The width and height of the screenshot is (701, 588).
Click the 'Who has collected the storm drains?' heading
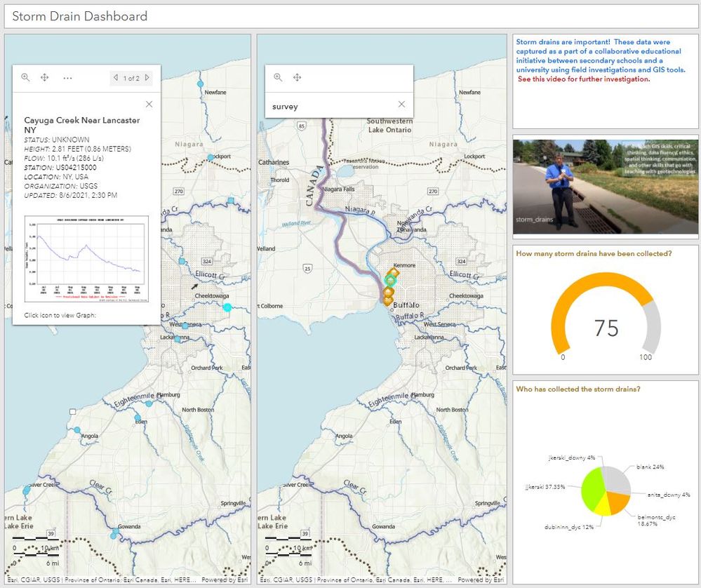pos(578,389)
